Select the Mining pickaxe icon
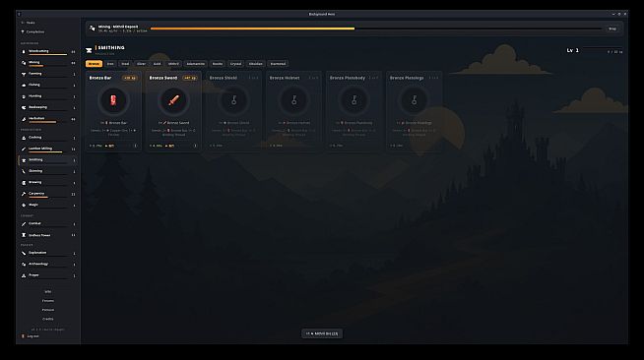 24,63
